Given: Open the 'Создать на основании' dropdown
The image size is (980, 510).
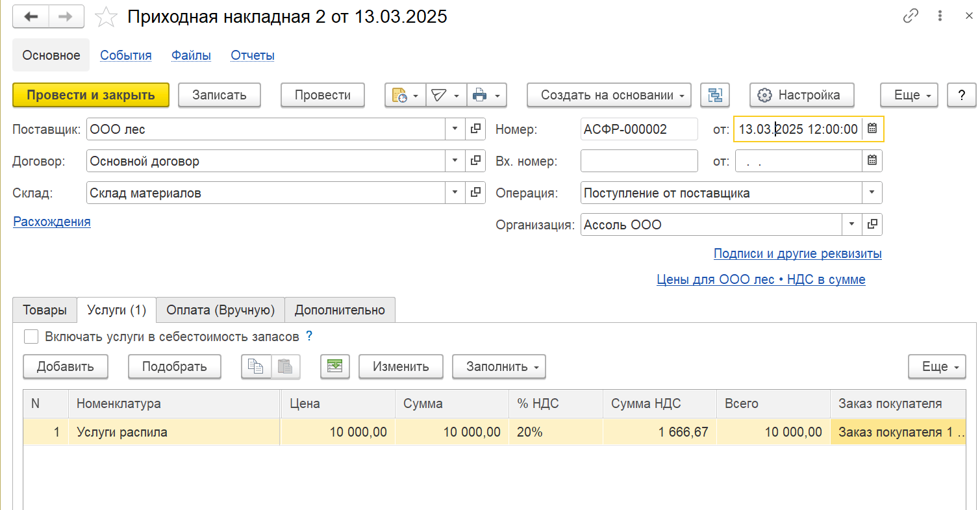Looking at the screenshot, I should pos(609,95).
